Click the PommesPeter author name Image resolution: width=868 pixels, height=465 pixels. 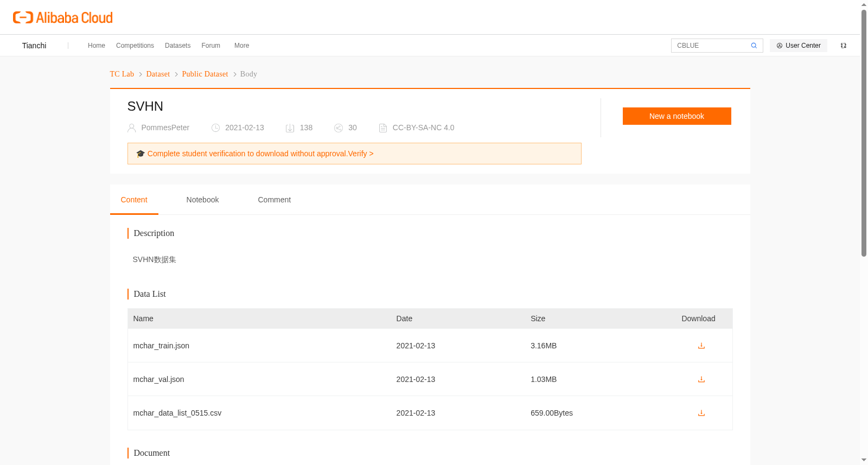[x=165, y=128]
